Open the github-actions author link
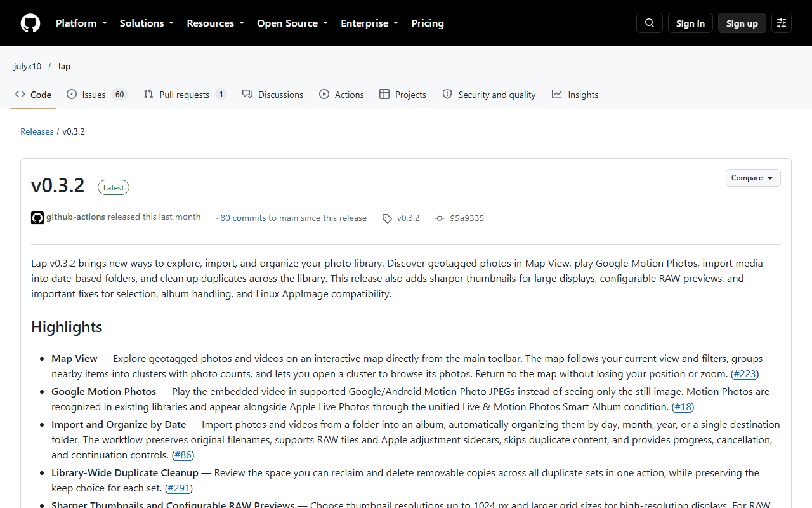This screenshot has width=812, height=508. (75, 217)
